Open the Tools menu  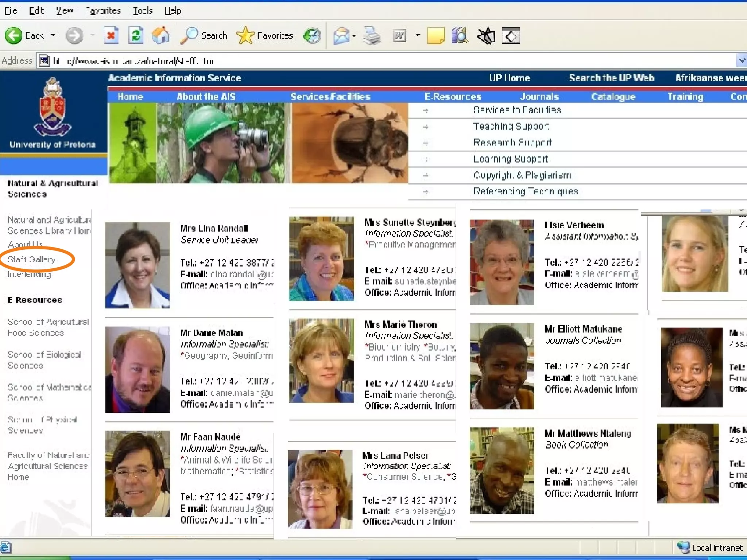point(142,11)
